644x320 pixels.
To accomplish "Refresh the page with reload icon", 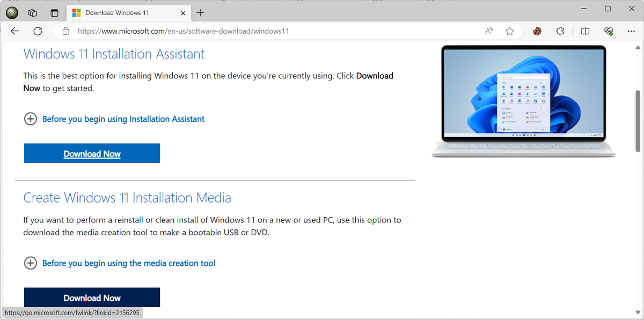I will [x=38, y=31].
